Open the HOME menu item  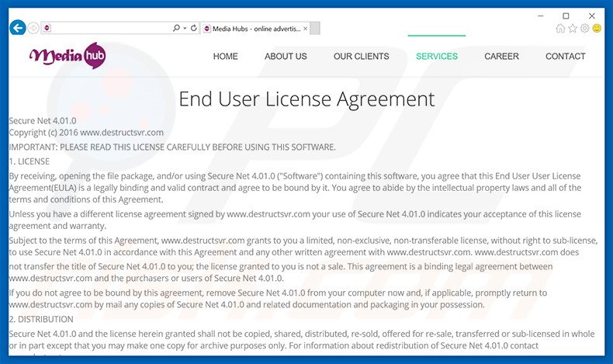click(x=225, y=57)
